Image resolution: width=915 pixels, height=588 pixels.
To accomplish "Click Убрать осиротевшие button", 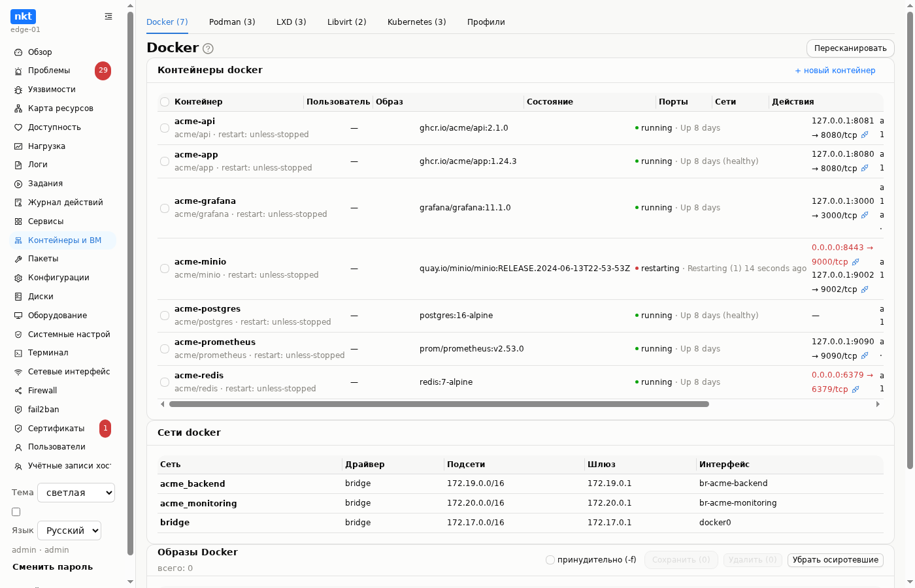I will pos(835,560).
